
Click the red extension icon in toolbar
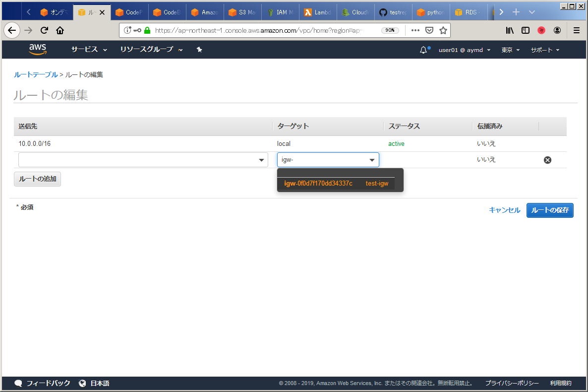click(x=541, y=30)
